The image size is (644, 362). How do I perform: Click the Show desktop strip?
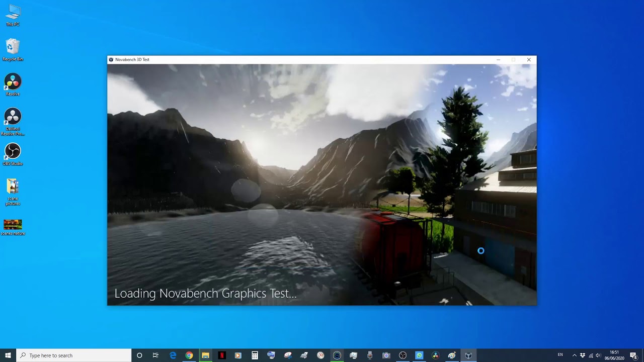point(642,355)
